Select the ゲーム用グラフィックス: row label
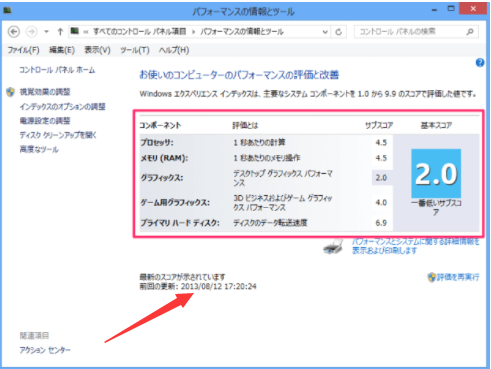This screenshot has height=369, width=491. (175, 202)
